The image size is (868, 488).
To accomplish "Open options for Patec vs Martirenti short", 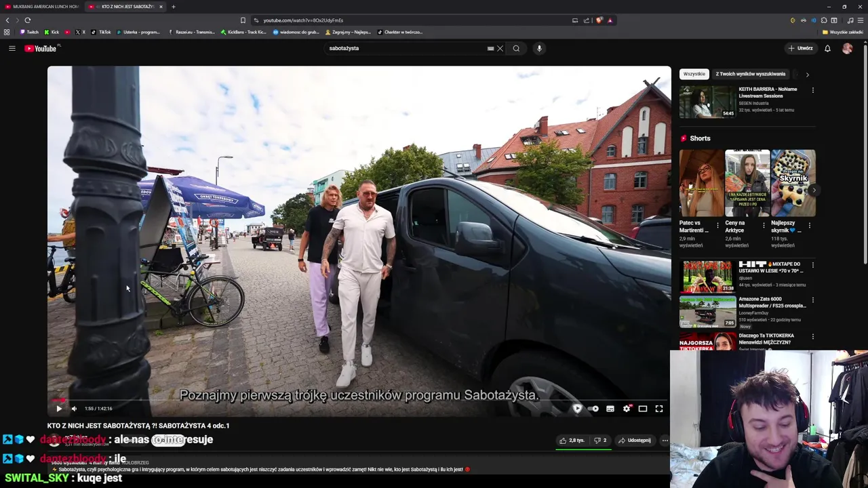I will click(x=718, y=224).
